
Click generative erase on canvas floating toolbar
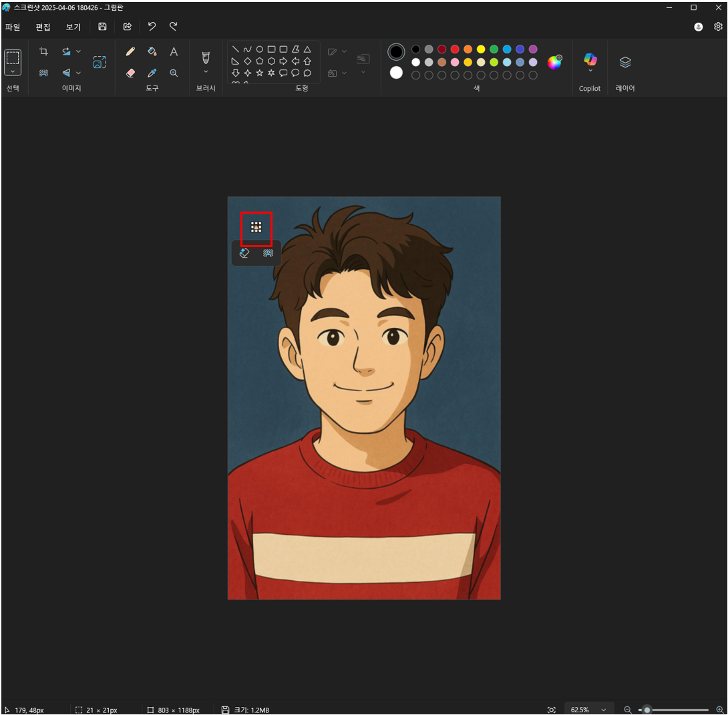click(x=244, y=253)
